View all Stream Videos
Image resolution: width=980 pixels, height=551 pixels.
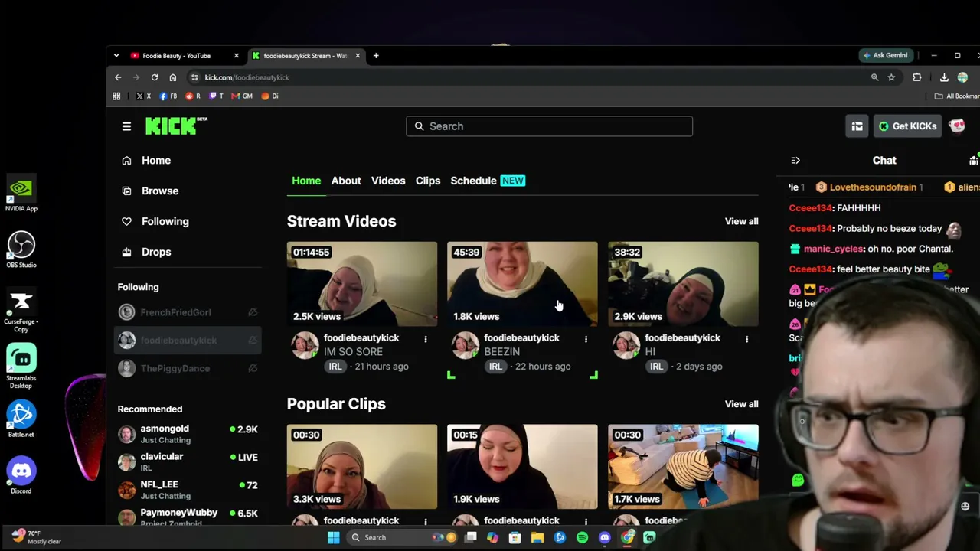click(742, 221)
